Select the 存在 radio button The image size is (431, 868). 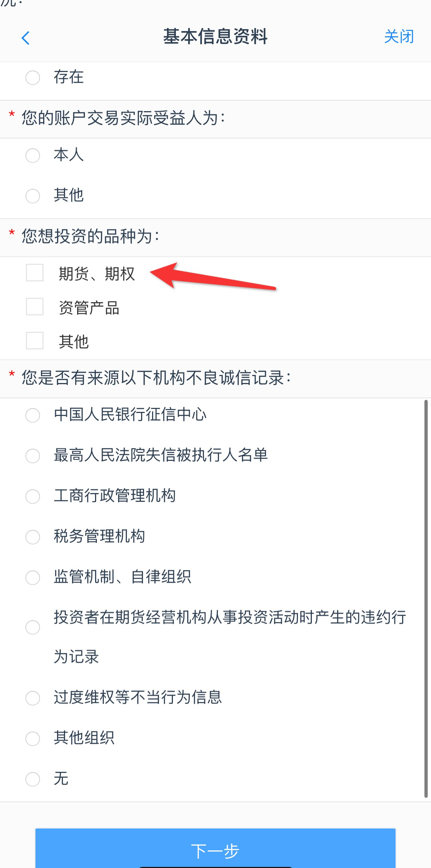pos(33,78)
